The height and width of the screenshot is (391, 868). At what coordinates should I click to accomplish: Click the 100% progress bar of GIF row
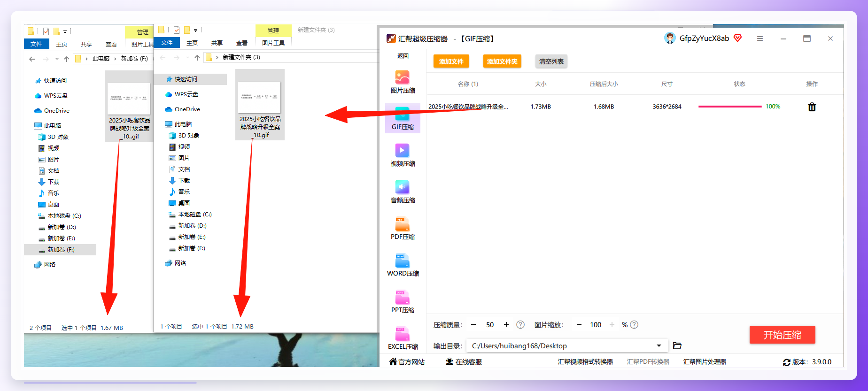click(x=730, y=107)
